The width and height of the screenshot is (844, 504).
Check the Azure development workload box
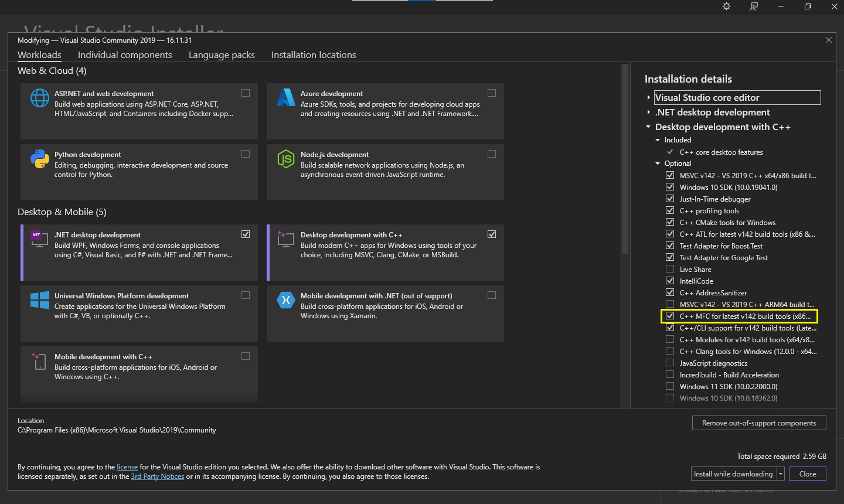pos(492,93)
